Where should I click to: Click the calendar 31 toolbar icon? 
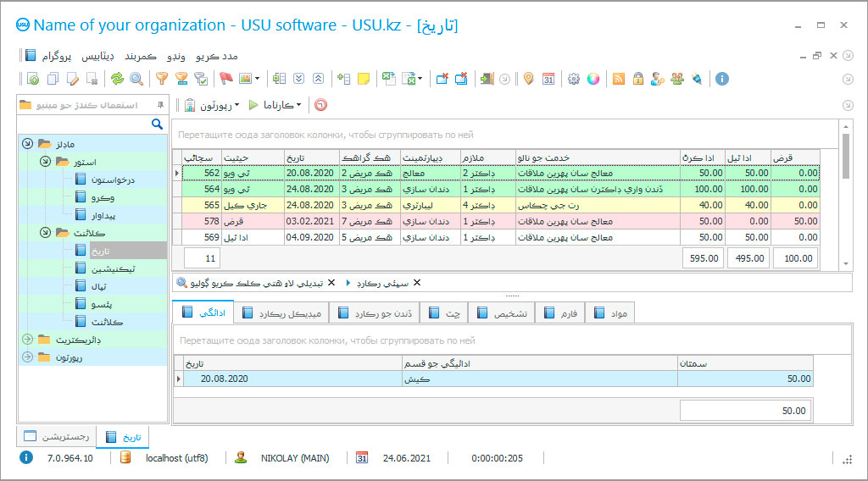pyautogui.click(x=548, y=79)
